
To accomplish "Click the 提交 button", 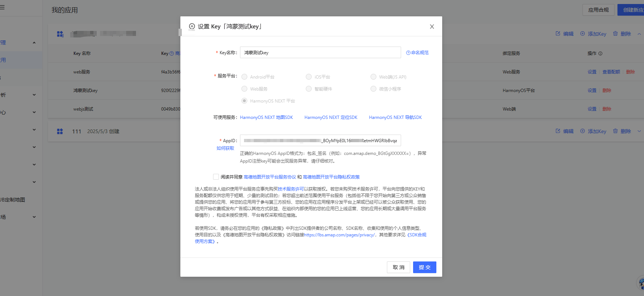I will coord(425,267).
